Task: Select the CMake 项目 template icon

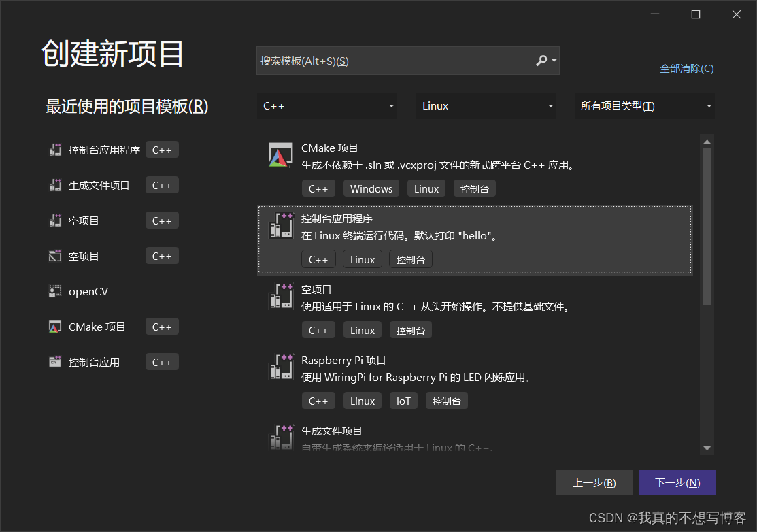Action: 280,156
